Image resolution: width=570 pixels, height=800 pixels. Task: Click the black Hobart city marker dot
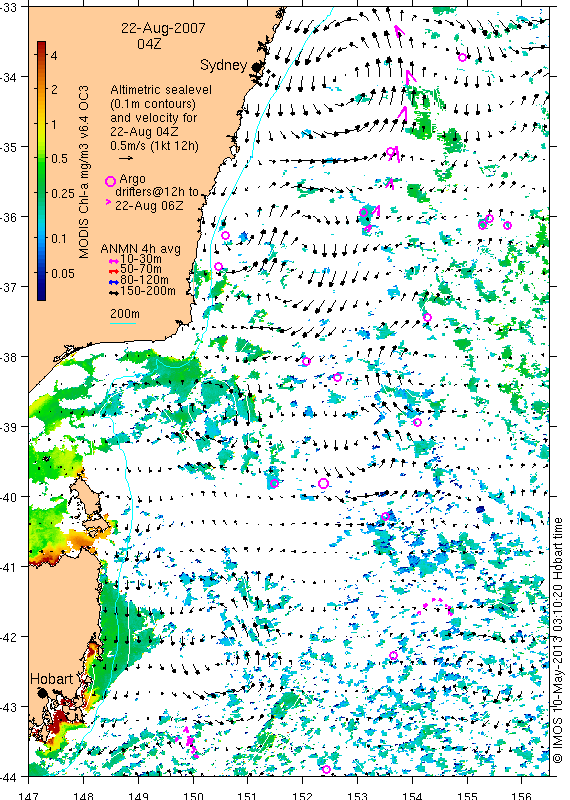(42, 693)
